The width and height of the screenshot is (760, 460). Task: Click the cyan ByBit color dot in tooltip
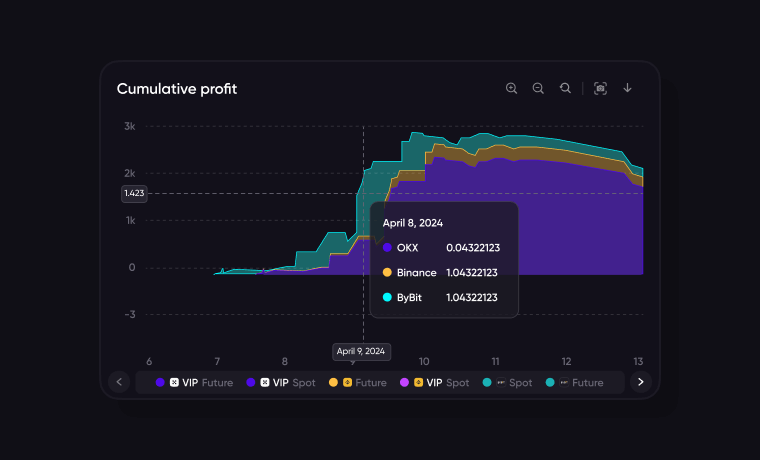click(388, 297)
